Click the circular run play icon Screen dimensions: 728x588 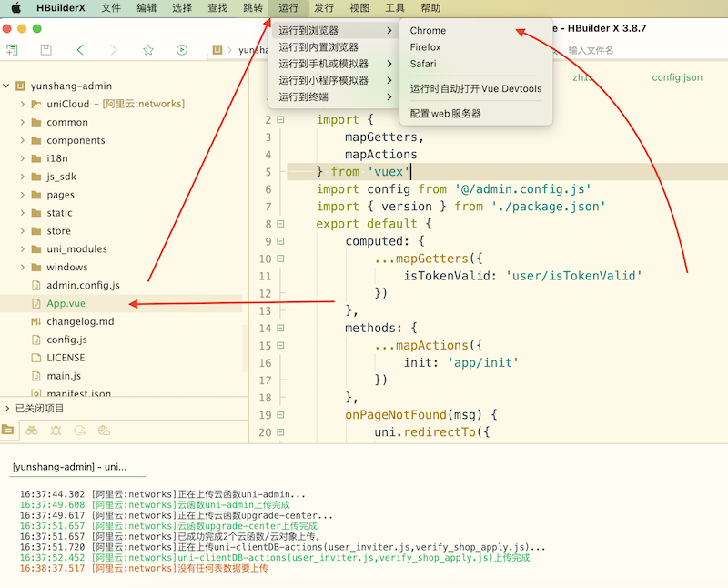click(182, 50)
